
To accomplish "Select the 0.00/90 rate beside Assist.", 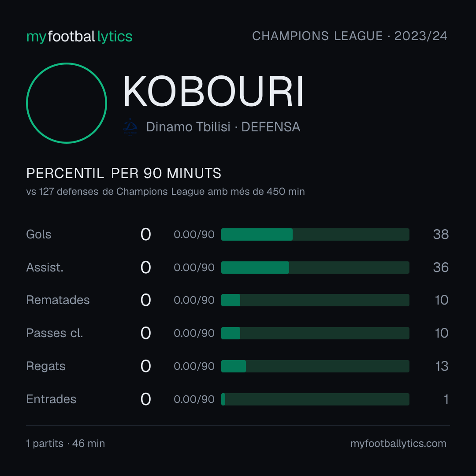I will (194, 268).
